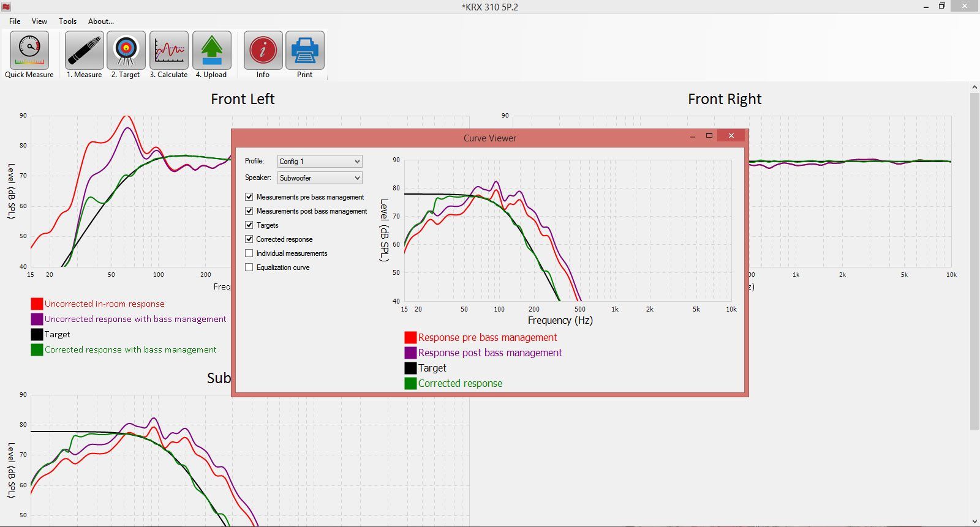Click the red Uncorrected in-room response swatch
Image resolution: width=980 pixels, height=527 pixels.
point(37,304)
